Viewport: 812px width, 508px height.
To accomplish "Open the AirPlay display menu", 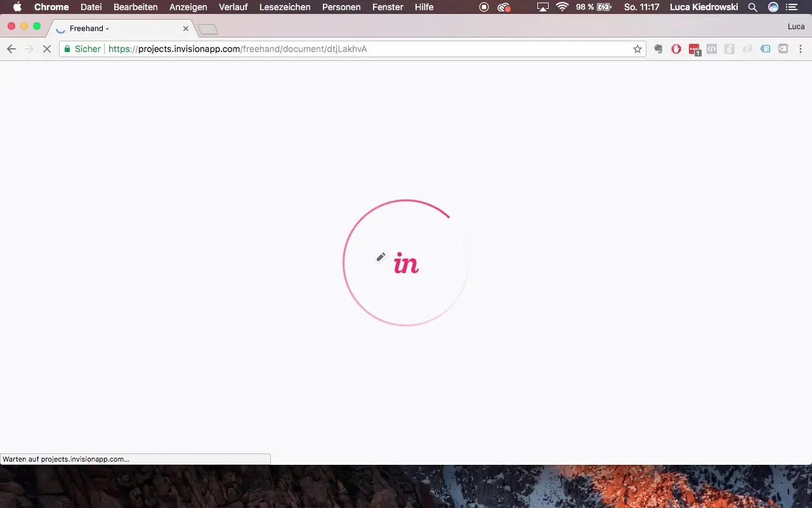I will (x=542, y=7).
